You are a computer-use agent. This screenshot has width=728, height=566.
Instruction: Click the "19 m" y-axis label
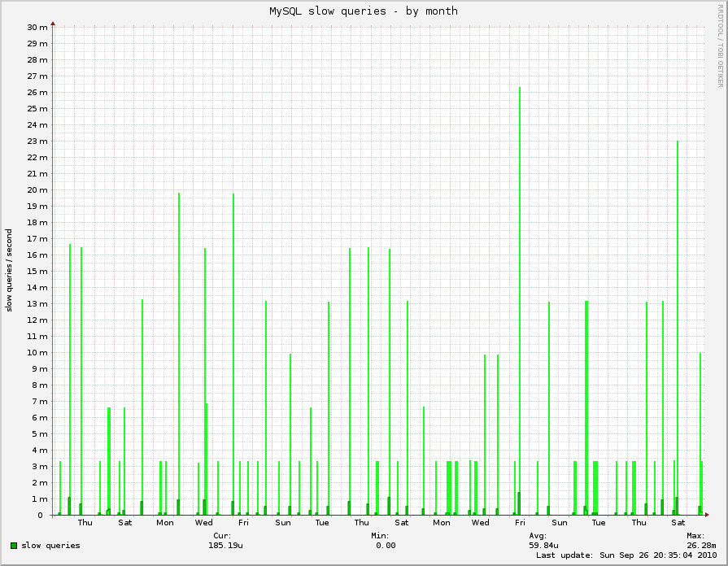coord(37,207)
